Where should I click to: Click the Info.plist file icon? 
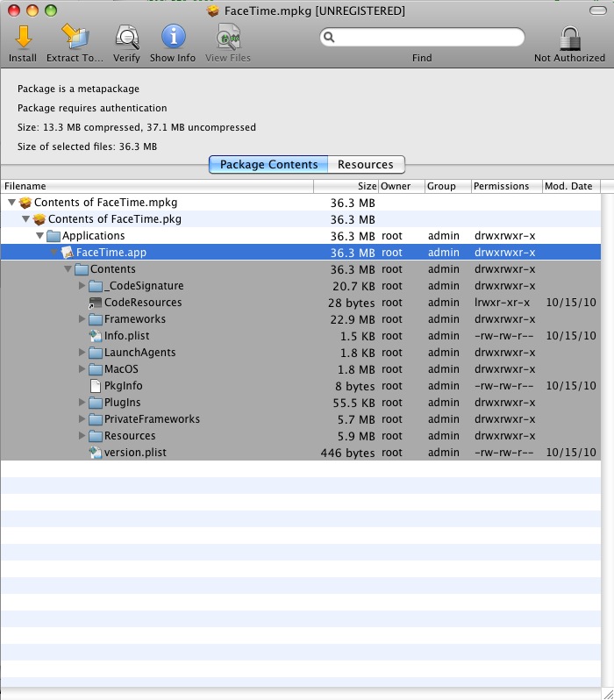coord(95,336)
